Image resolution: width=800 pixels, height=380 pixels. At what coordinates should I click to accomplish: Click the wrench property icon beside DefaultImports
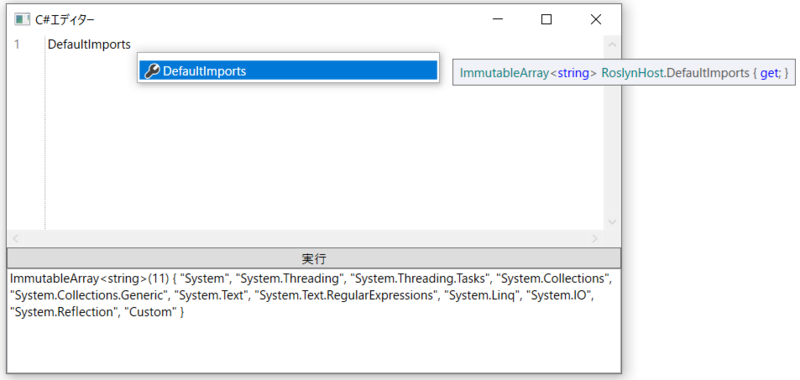click(152, 71)
